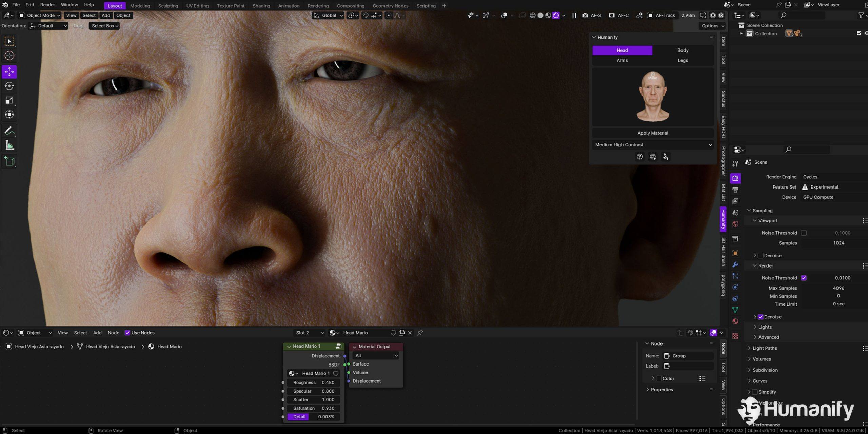Pause viewport rendering preview

[574, 15]
